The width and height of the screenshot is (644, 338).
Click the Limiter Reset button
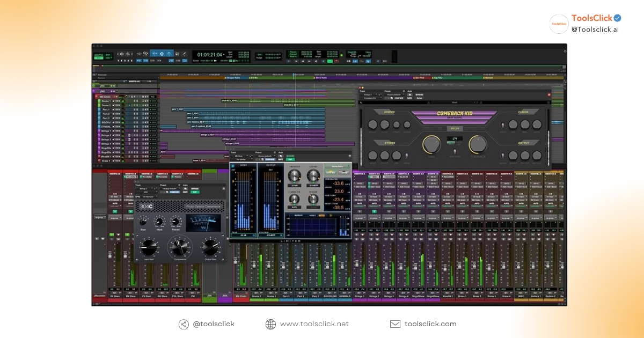tap(312, 215)
